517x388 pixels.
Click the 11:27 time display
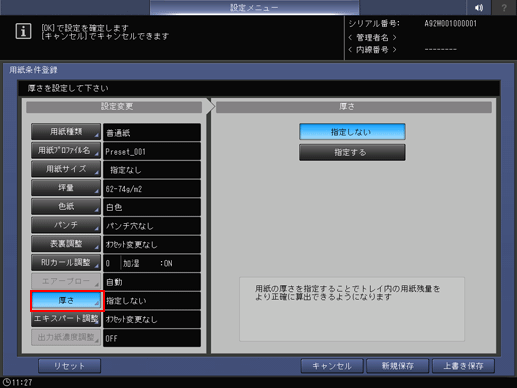click(22, 382)
